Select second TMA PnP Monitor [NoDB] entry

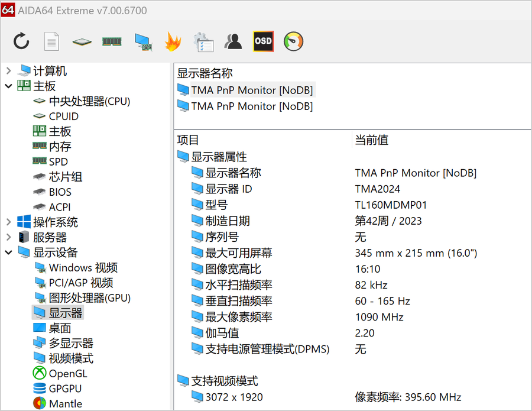pos(252,106)
